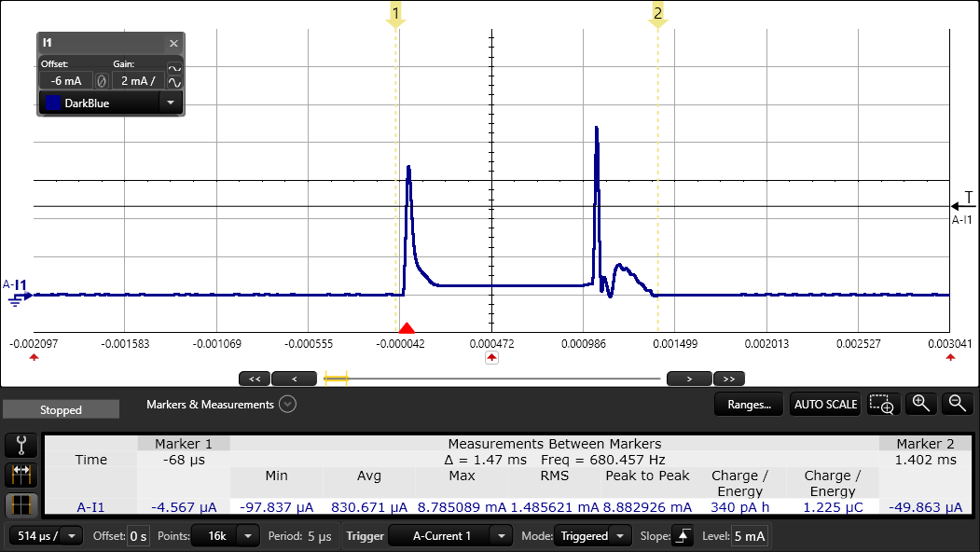The image size is (980, 552).
Task: Expand the Markers & Measurements chevron
Action: tap(287, 405)
